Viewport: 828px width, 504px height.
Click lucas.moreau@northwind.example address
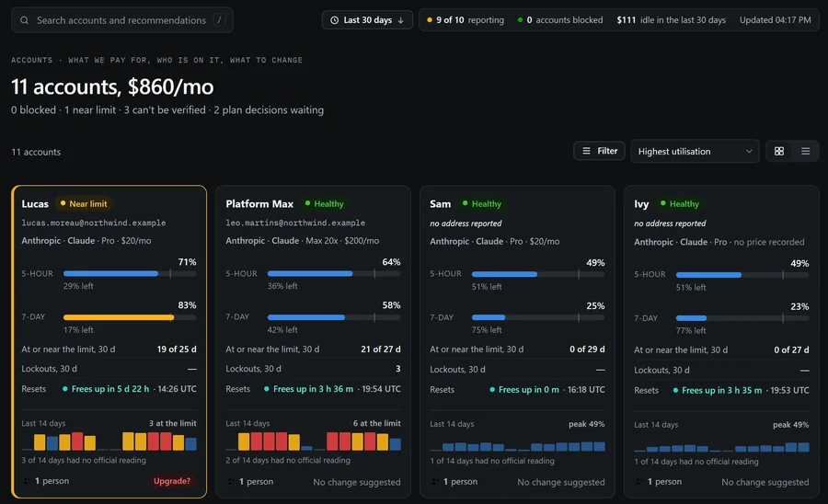pyautogui.click(x=94, y=223)
